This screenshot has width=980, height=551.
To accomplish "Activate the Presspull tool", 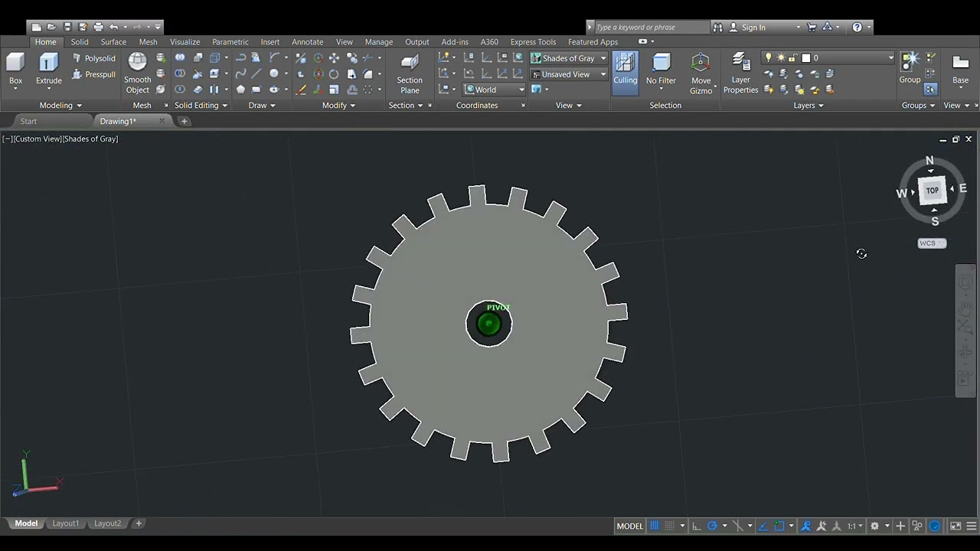I will coord(93,74).
